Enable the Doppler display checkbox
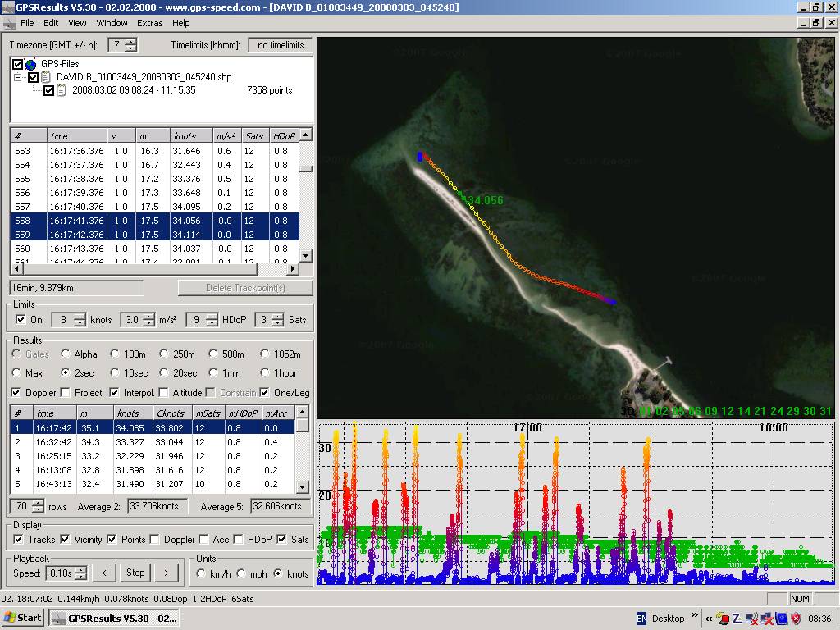 coord(155,540)
